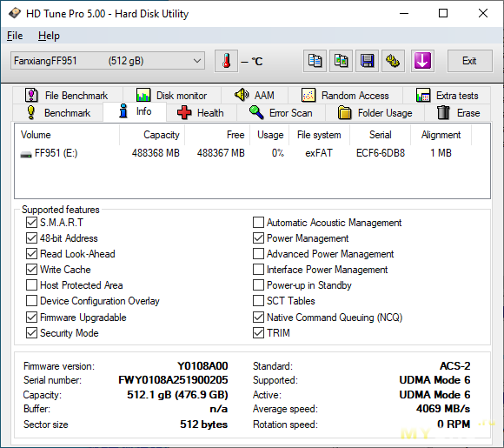Save screenshot floppy disk icon

(x=367, y=61)
